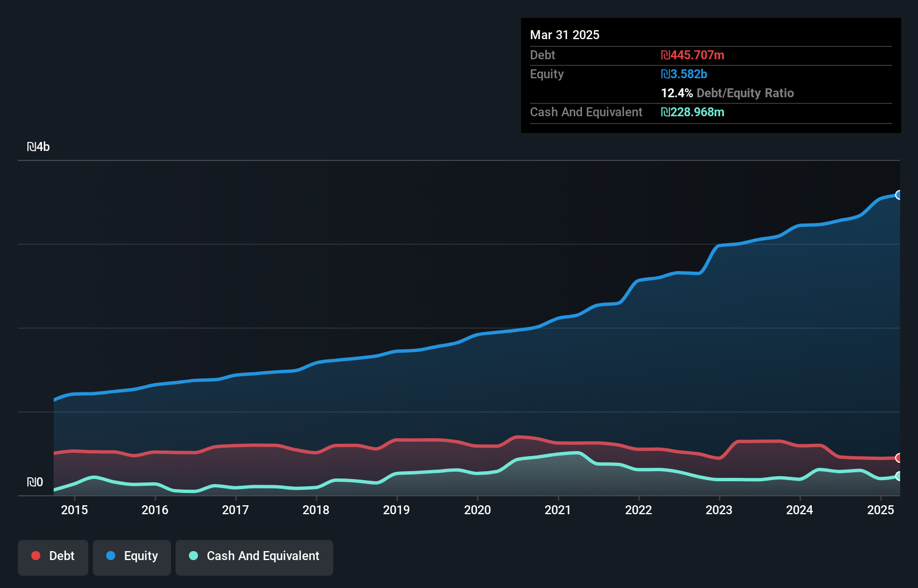
Task: Click the ₪3.582b equity value in tooltip
Action: pos(684,74)
